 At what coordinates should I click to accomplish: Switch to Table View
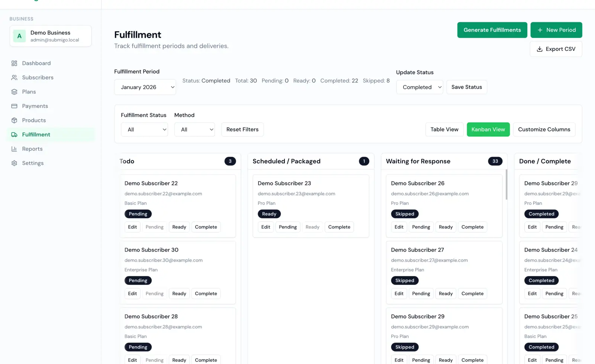444,129
